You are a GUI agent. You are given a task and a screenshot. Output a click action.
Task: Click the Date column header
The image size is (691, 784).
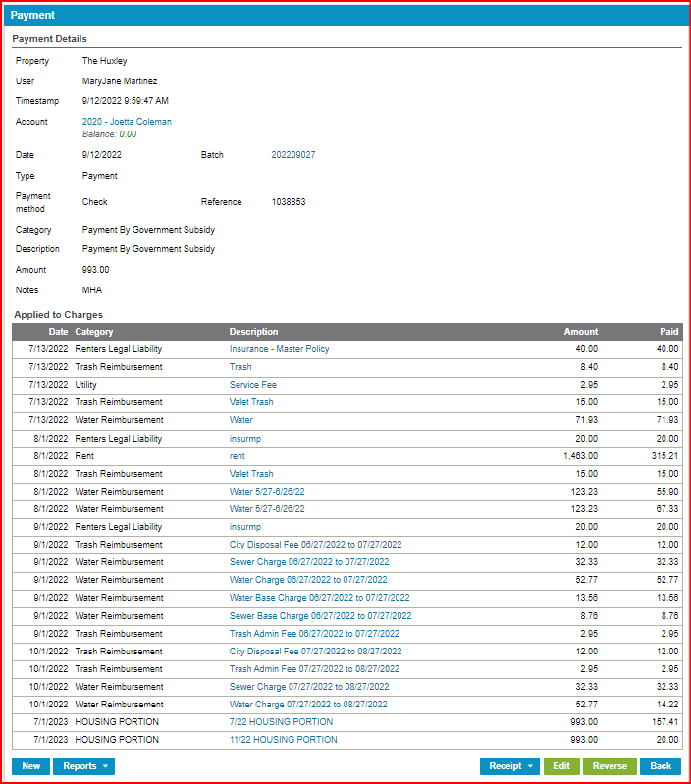pos(58,332)
